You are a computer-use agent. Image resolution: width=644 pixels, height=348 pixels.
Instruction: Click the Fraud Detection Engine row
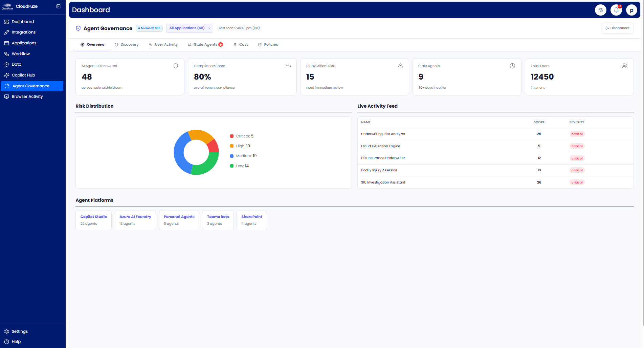pos(495,146)
